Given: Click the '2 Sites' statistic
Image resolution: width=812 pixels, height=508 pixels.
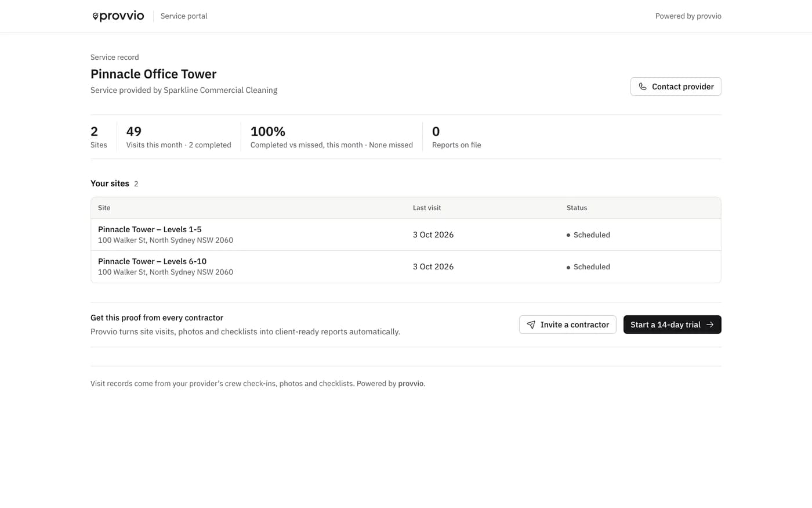Looking at the screenshot, I should (99, 137).
